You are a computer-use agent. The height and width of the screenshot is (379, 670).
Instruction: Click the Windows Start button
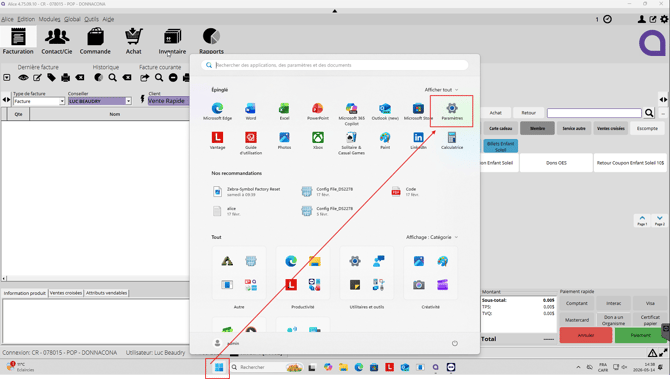pos(218,367)
